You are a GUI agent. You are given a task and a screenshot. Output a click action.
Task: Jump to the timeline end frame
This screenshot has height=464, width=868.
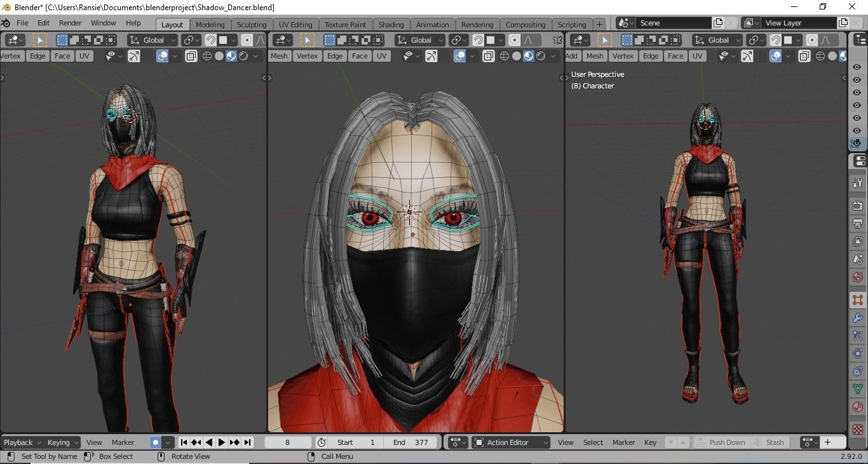(x=247, y=442)
